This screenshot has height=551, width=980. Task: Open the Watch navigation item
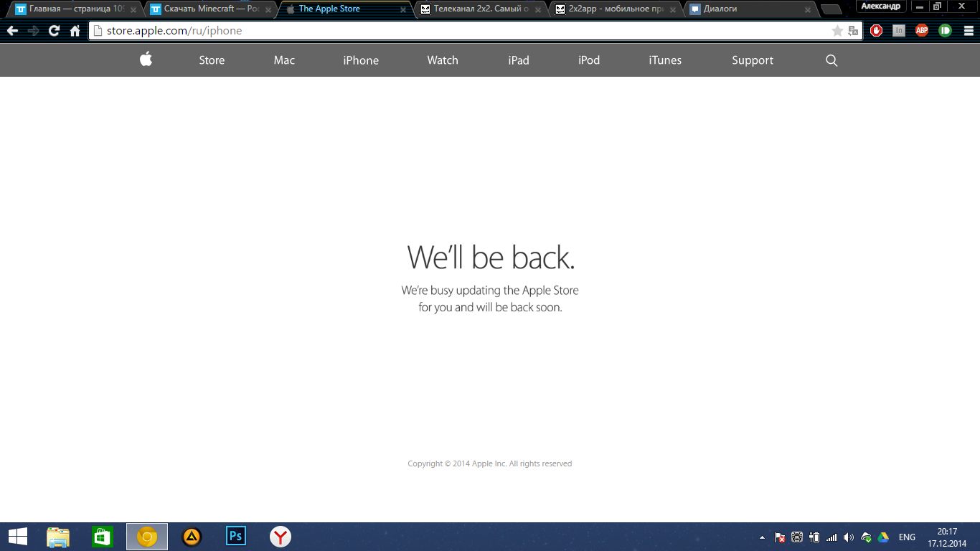click(443, 60)
